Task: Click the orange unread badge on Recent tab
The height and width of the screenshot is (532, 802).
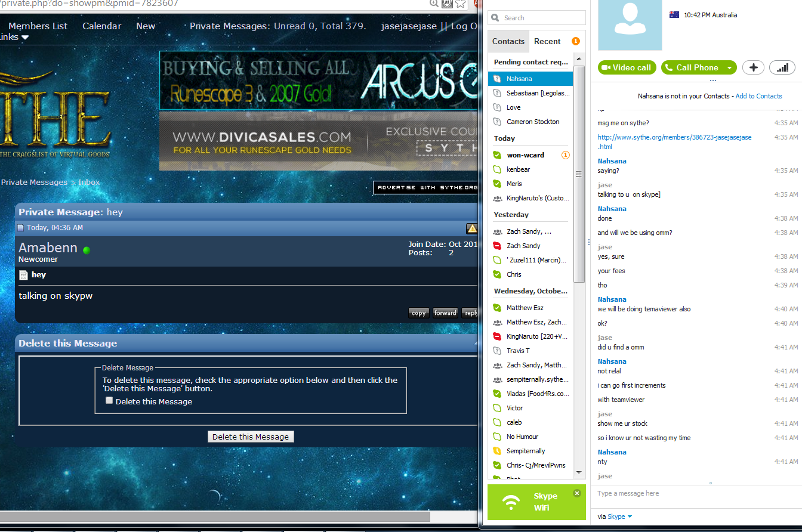Action: coord(575,41)
